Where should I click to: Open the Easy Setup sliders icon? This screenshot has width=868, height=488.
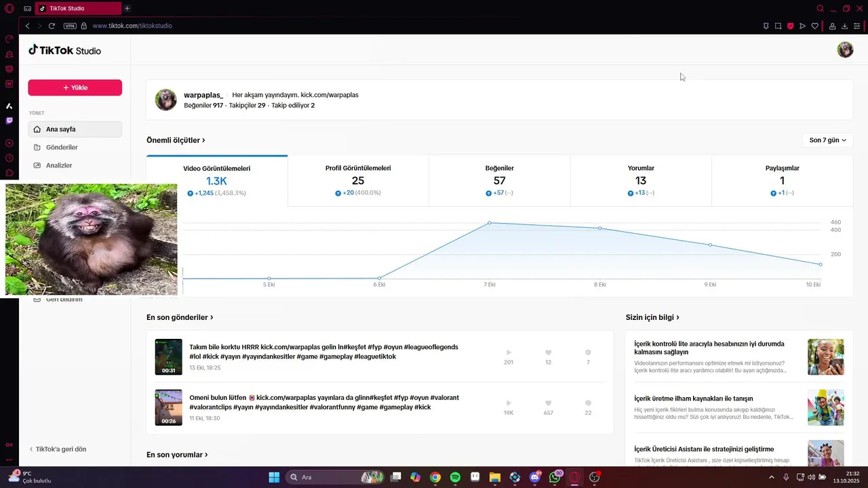pyautogui.click(x=857, y=26)
